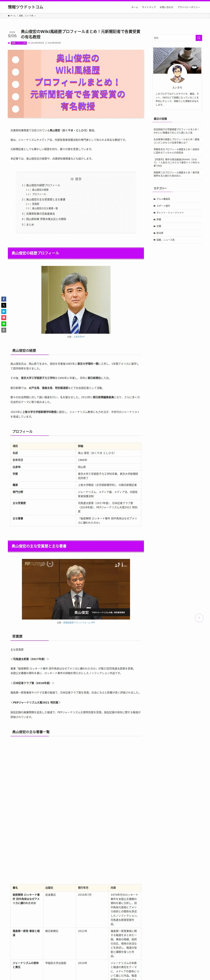Click the magenta 話題、ニュース系 category tag
The width and height of the screenshot is (210, 980).
[19, 43]
